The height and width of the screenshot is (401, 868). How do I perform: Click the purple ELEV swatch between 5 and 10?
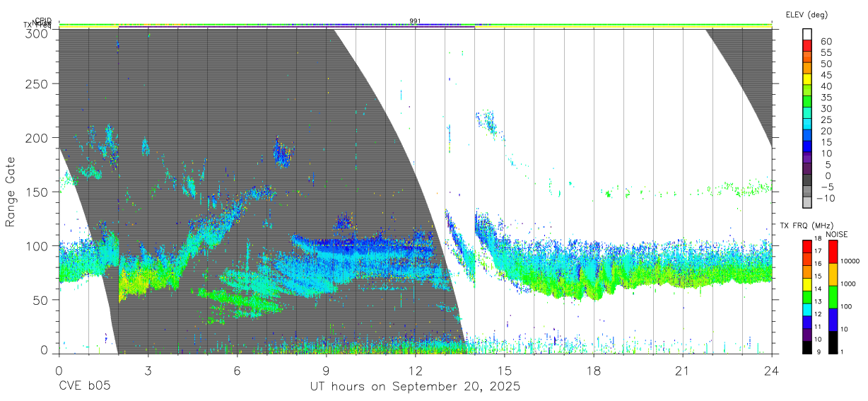(x=807, y=158)
